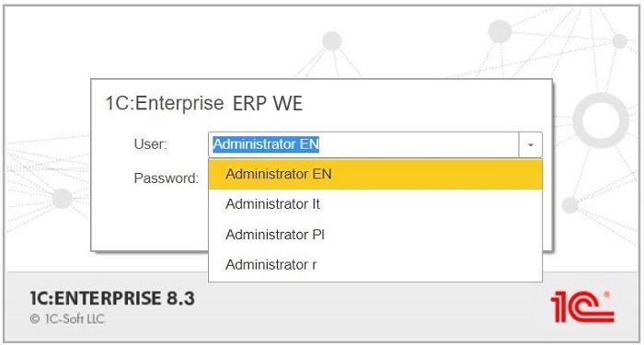
Task: Click the red 1C logo
Action: [x=582, y=306]
